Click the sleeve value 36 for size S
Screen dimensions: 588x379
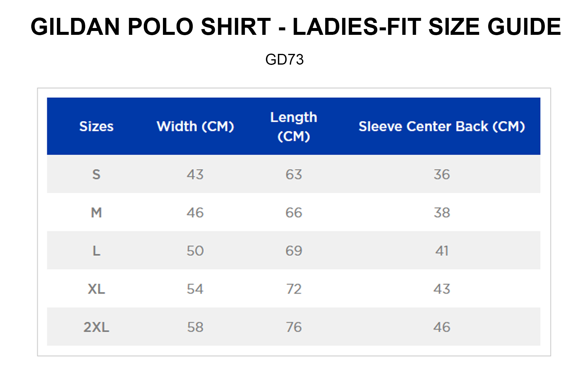442,174
